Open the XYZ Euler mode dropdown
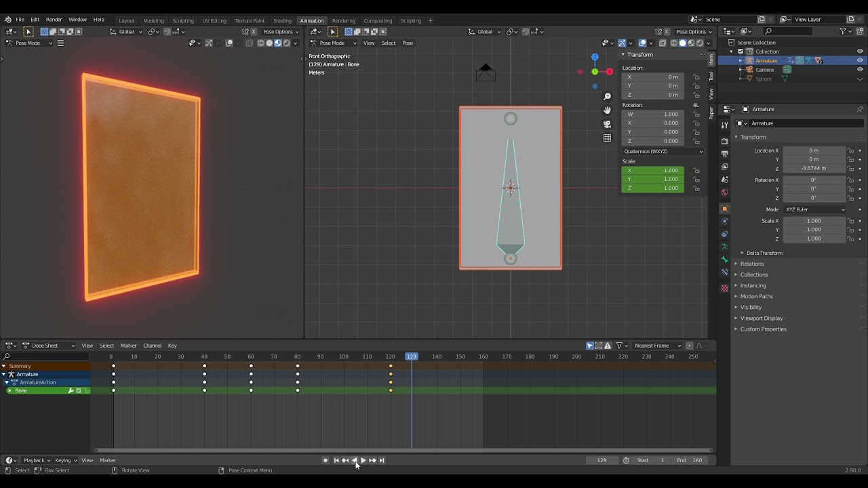 pyautogui.click(x=815, y=209)
